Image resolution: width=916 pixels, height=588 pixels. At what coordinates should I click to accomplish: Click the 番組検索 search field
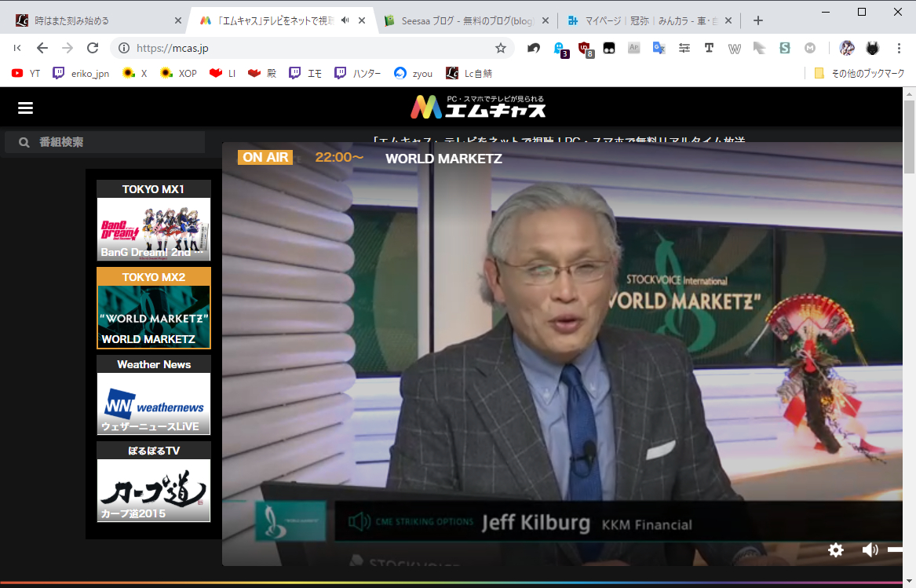105,142
